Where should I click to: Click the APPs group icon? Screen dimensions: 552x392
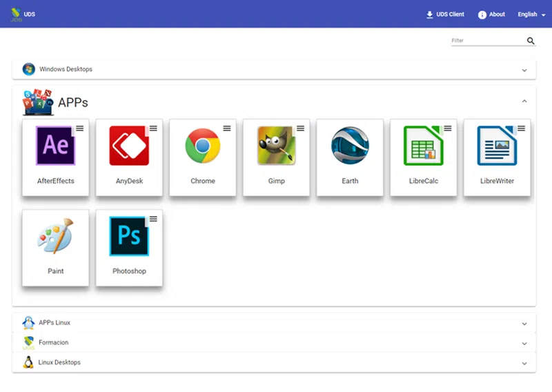point(38,102)
